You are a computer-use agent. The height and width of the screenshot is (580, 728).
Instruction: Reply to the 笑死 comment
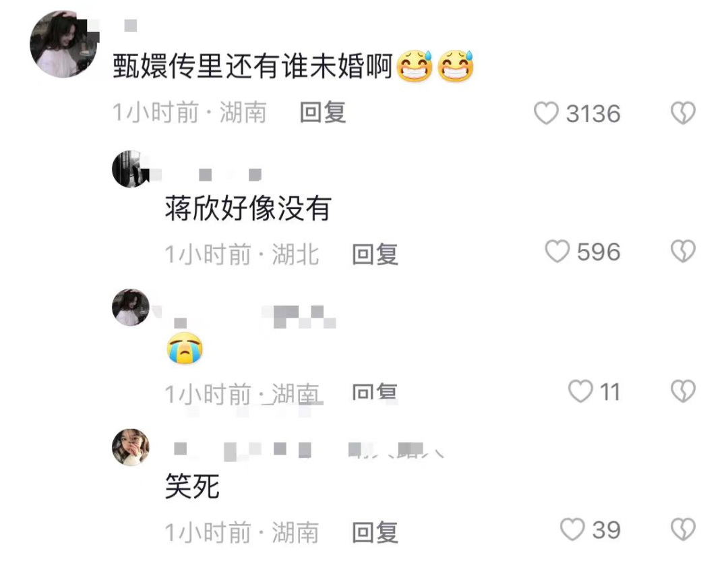coord(375,532)
